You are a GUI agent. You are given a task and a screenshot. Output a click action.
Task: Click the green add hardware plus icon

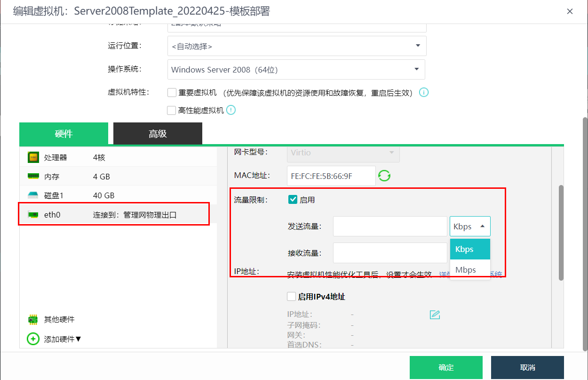pos(33,339)
